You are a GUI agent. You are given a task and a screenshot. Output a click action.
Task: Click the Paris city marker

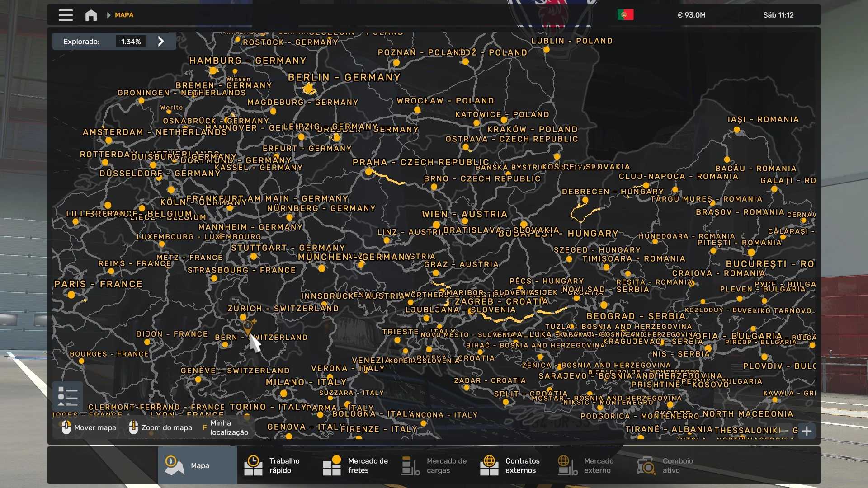point(71,295)
